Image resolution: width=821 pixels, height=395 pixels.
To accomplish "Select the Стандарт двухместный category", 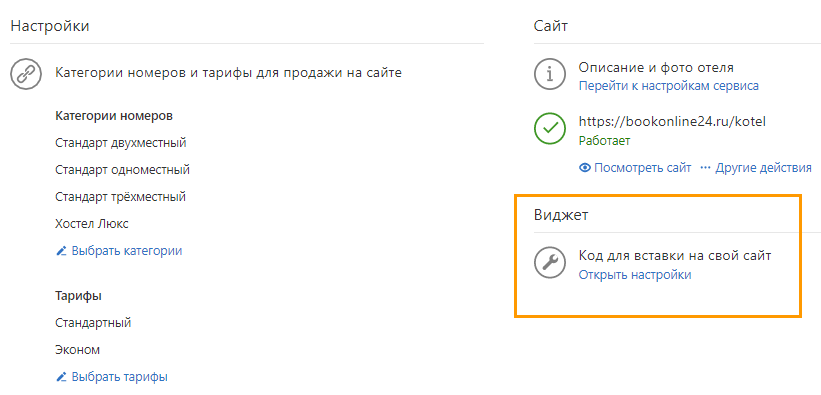I will [x=121, y=142].
